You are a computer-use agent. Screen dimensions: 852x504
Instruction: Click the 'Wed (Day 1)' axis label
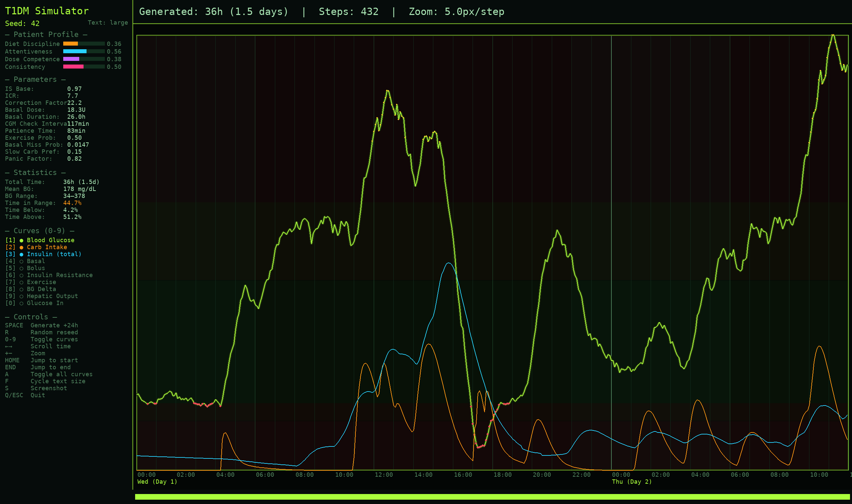click(x=157, y=482)
